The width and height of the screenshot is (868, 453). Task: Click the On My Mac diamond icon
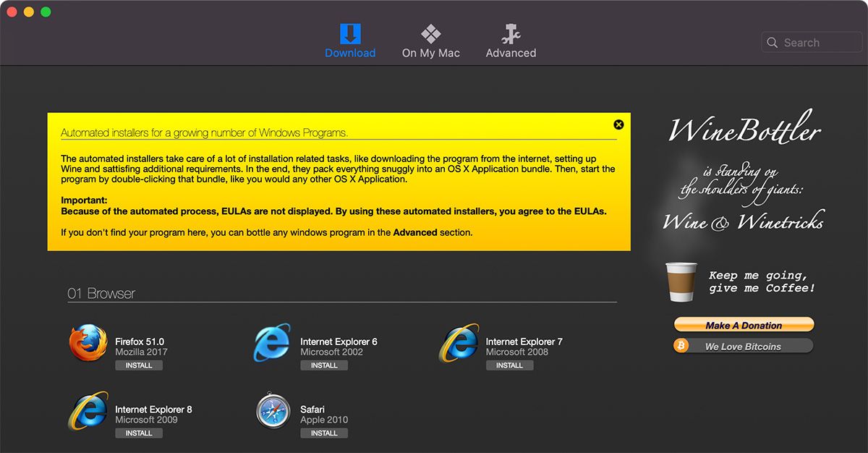click(x=430, y=33)
